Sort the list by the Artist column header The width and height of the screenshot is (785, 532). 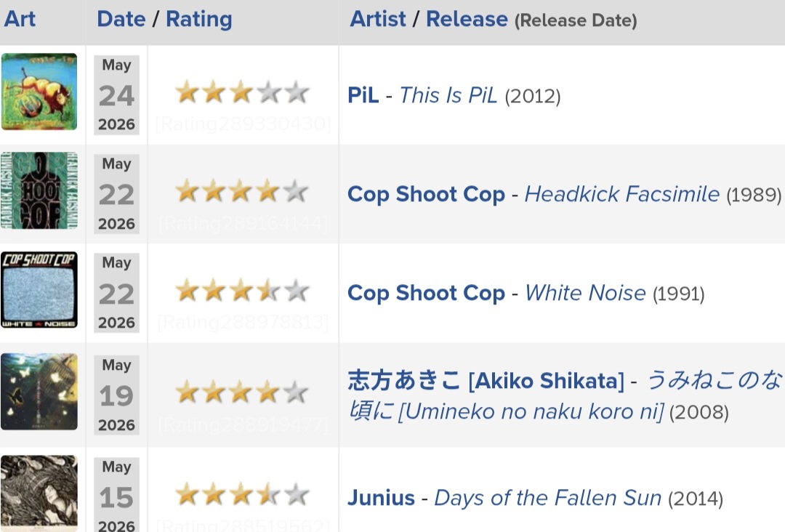click(377, 19)
